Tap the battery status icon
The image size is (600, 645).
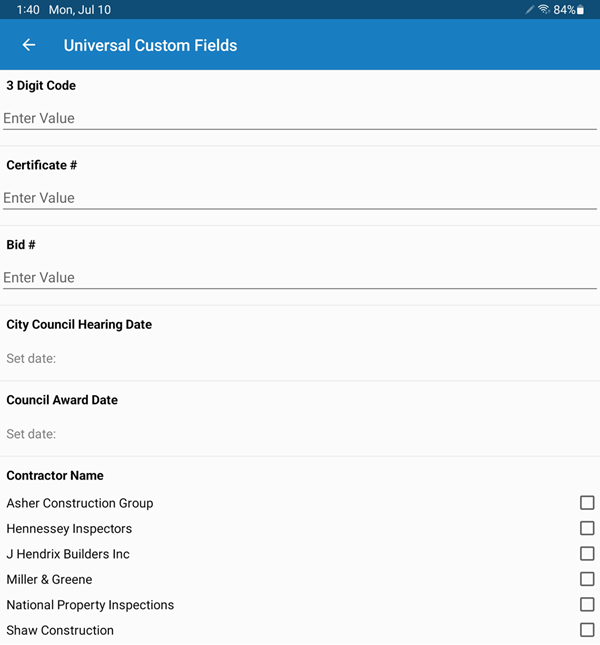pyautogui.click(x=581, y=10)
